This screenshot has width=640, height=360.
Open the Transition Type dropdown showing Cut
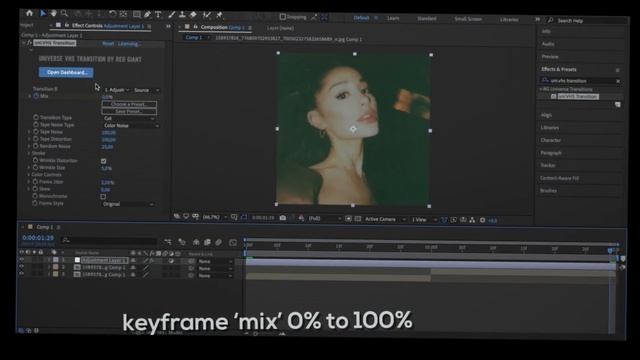coord(129,118)
